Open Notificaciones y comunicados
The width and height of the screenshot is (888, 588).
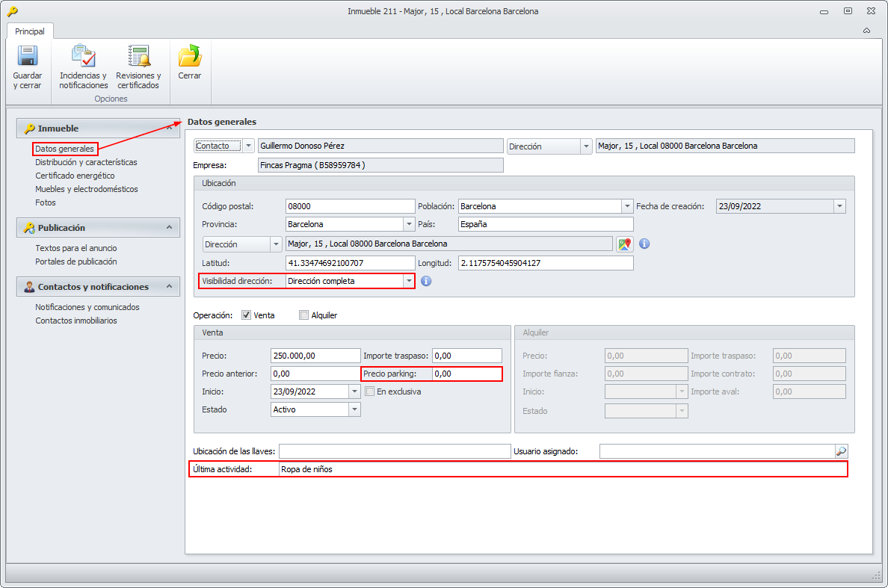pos(87,307)
